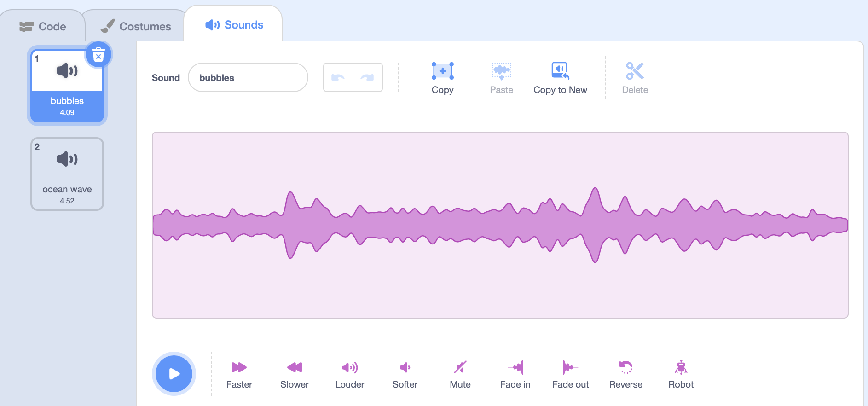This screenshot has width=868, height=406.
Task: Switch to the Code tab
Action: coord(43,27)
